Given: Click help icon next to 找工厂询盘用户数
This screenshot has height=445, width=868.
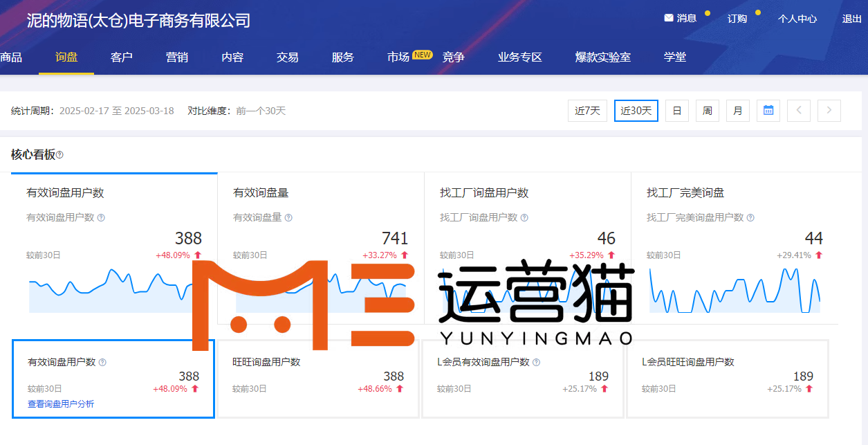Looking at the screenshot, I should pyautogui.click(x=524, y=217).
